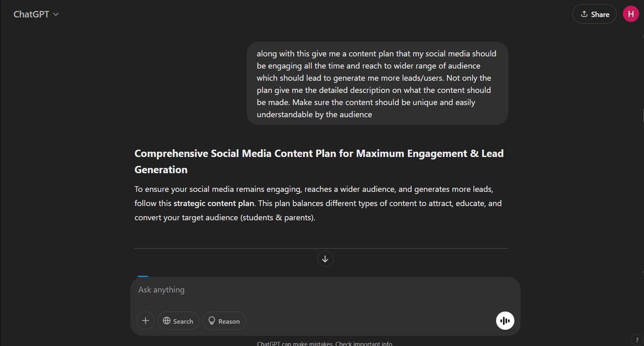Screen dimensions: 644x346
Task: Click the 'ChatGPT can make mistakes' disclaimer
Action: pyautogui.click(x=325, y=343)
